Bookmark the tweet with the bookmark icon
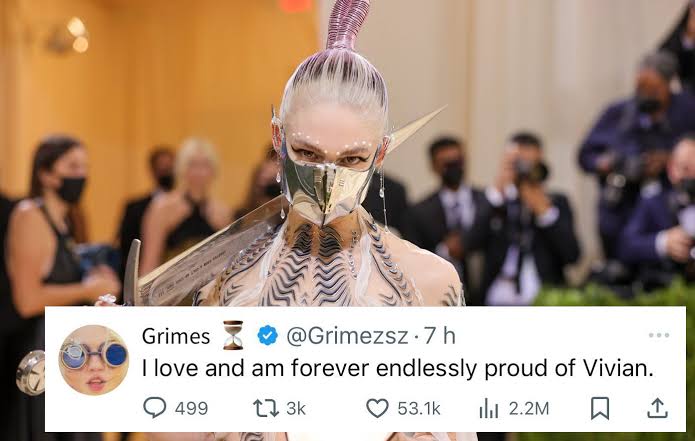Viewport: 695px width, 441px height. click(600, 408)
